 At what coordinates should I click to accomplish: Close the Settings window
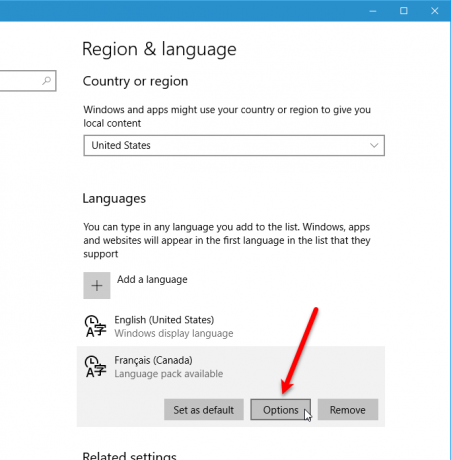coord(434,11)
